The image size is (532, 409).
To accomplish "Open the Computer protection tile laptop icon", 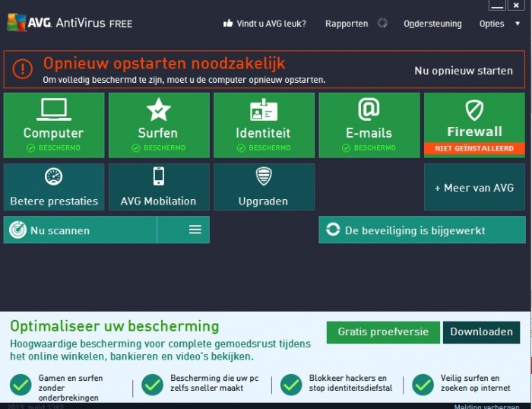I will [x=54, y=109].
